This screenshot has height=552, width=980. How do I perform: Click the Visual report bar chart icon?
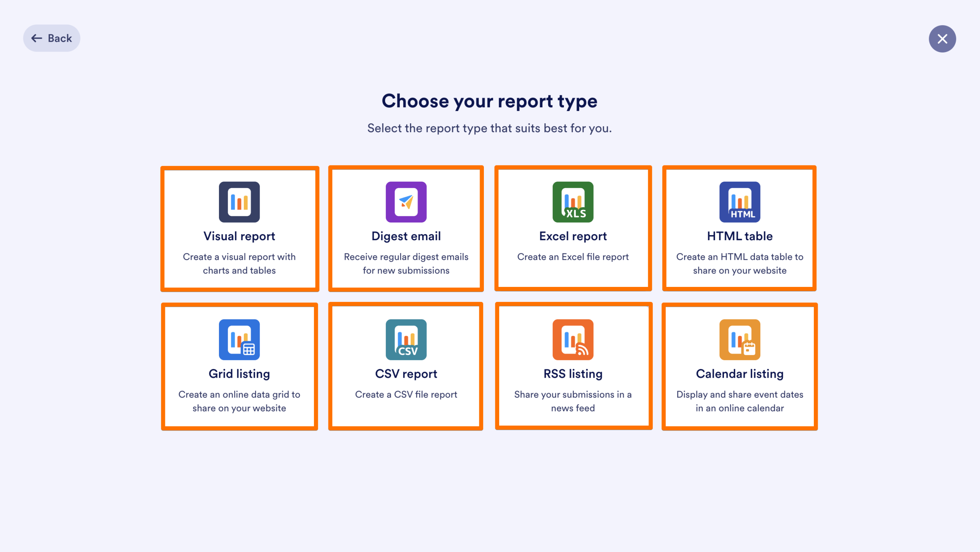pyautogui.click(x=239, y=202)
